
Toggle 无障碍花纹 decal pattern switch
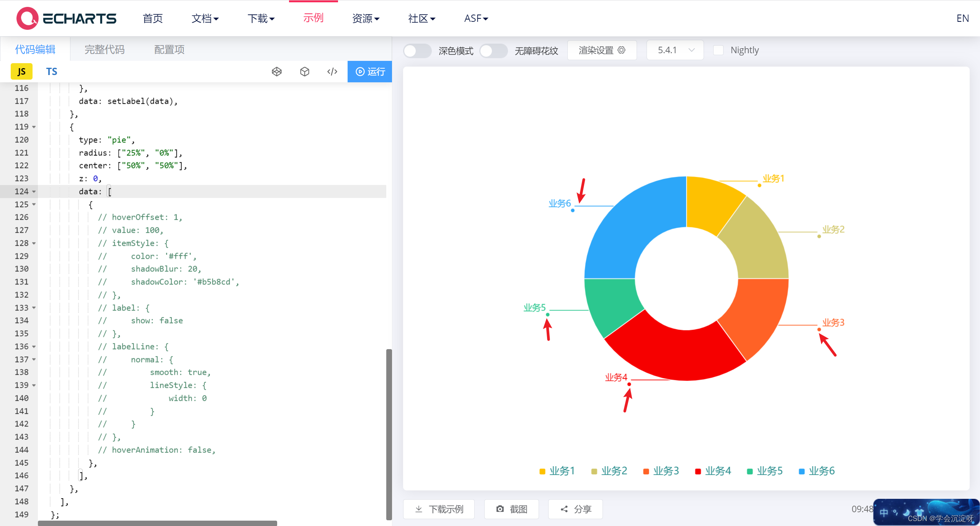pos(493,51)
